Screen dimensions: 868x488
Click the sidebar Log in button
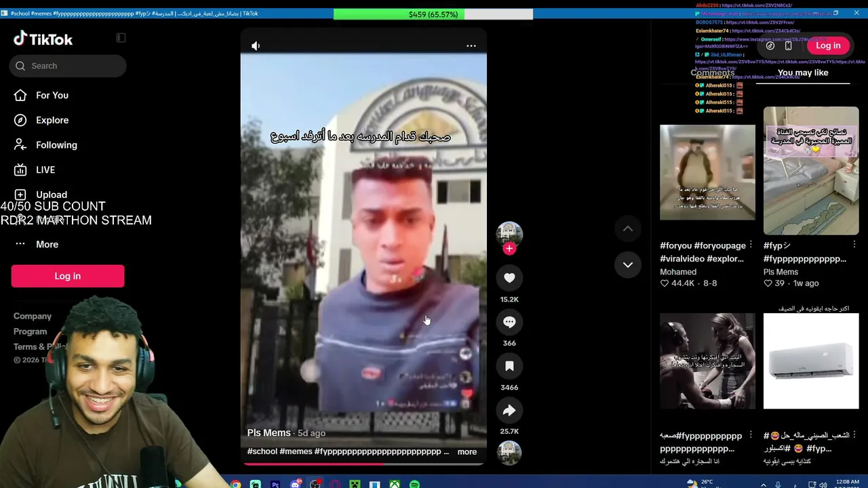[68, 276]
